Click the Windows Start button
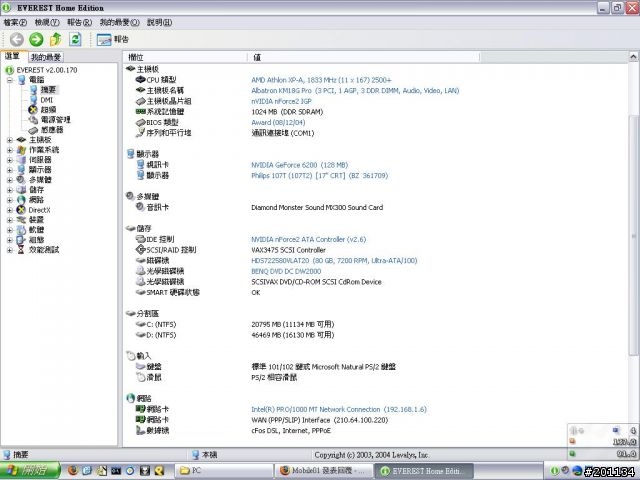The width and height of the screenshot is (640, 480). pyautogui.click(x=30, y=471)
